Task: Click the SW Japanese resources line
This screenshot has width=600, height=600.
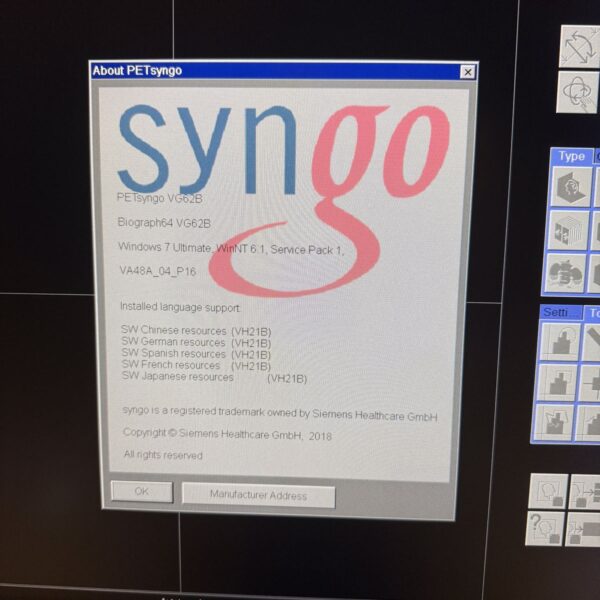Action: (x=215, y=377)
